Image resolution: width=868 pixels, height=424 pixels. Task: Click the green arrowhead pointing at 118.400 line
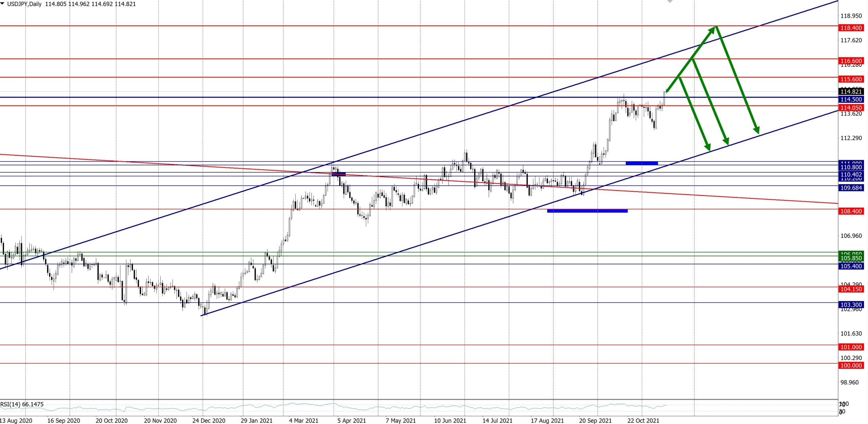coord(712,30)
